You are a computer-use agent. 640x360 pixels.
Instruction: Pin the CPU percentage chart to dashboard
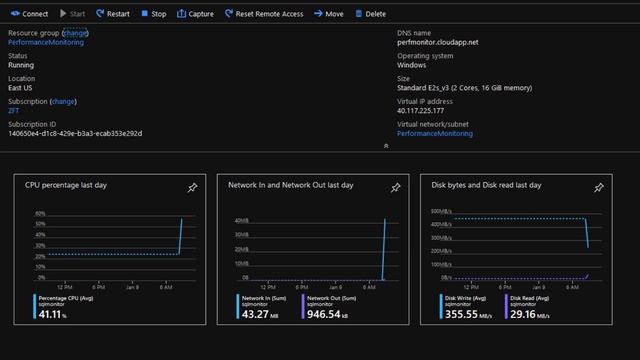(192, 188)
